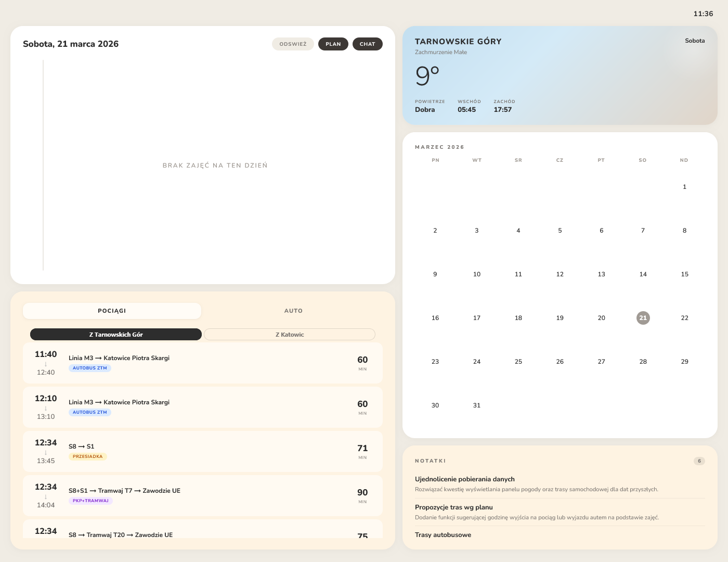Enable the Z Tarnowskich Gór direction
Image resolution: width=728 pixels, height=562 pixels.
[x=115, y=334]
